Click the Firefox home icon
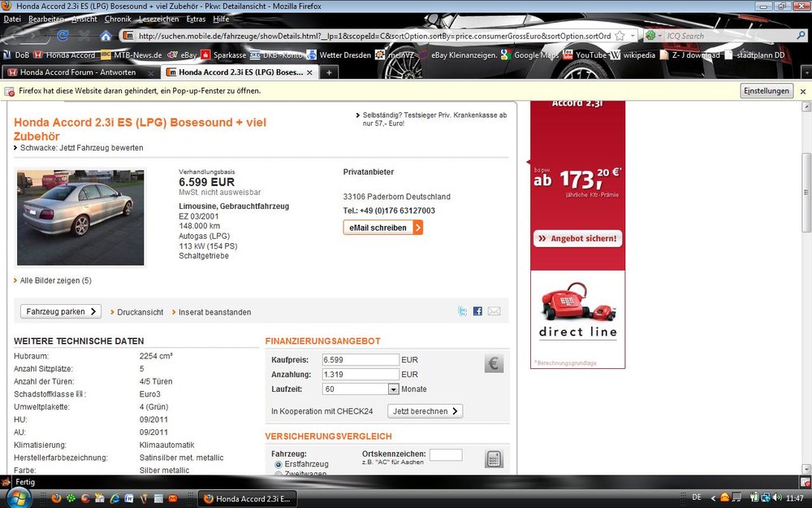 (106, 36)
